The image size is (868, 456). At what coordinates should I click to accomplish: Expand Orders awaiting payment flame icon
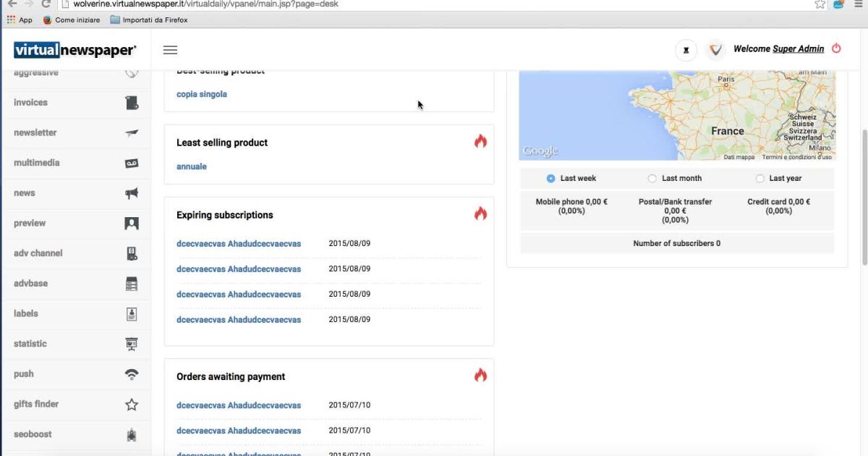480,375
